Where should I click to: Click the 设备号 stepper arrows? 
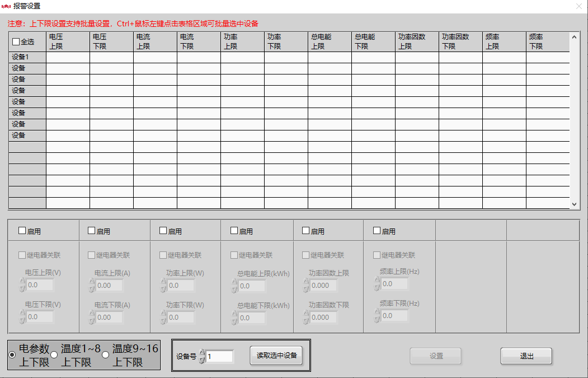tap(203, 356)
